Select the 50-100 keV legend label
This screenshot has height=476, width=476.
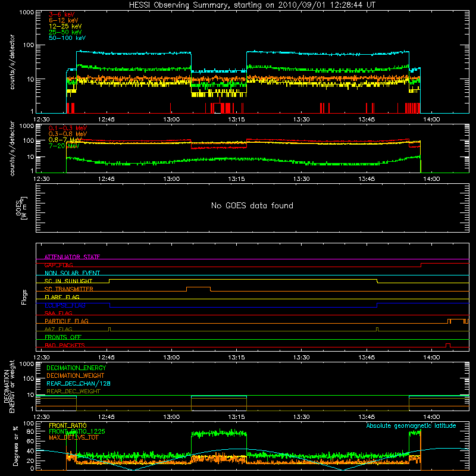67,38
